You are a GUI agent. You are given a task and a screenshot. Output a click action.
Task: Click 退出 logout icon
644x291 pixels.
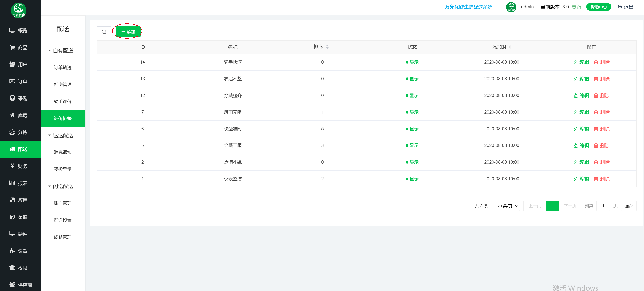(620, 7)
